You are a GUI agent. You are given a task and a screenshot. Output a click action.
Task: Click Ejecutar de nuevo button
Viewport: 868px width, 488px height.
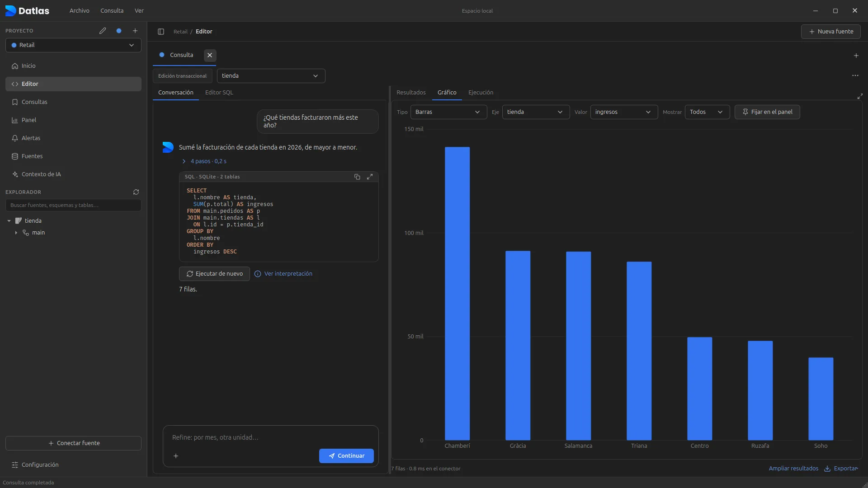[x=214, y=274]
